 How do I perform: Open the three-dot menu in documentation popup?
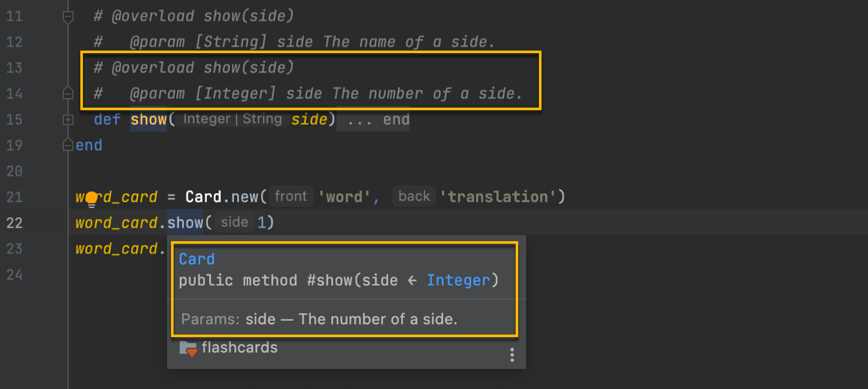pos(512,354)
